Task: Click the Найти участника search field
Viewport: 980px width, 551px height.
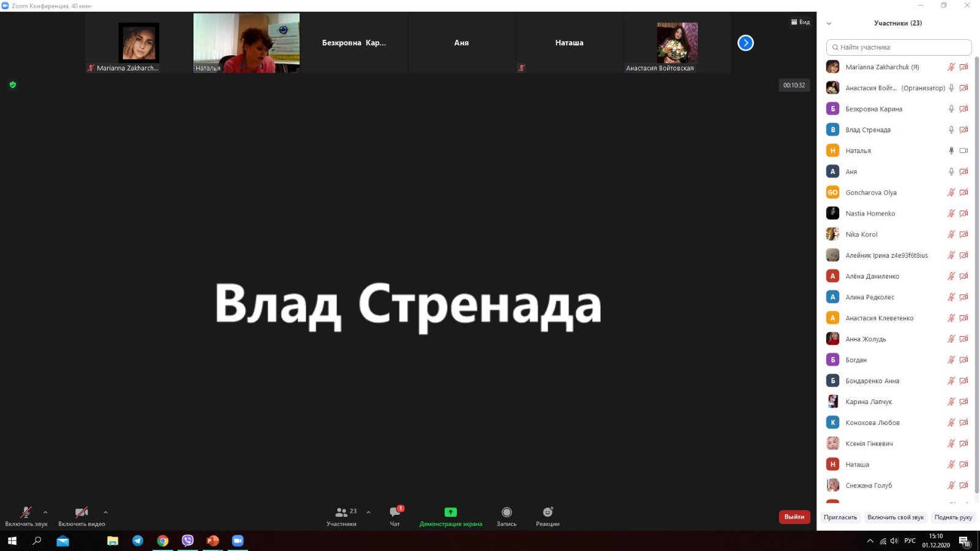Action: coord(899,47)
